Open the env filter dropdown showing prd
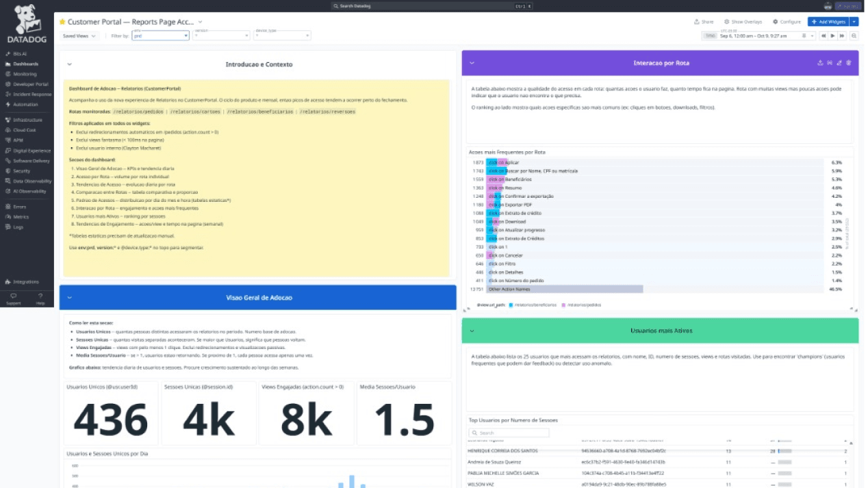The width and height of the screenshot is (868, 488). click(x=160, y=36)
